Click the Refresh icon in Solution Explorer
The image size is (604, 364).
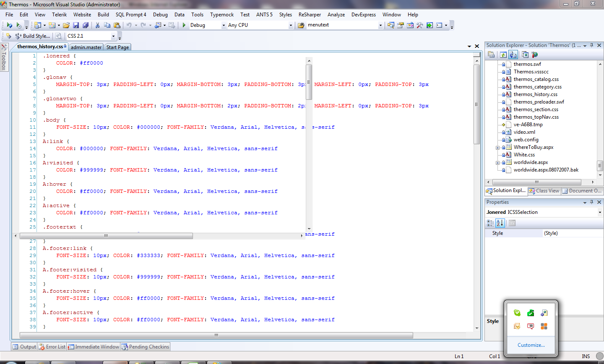point(503,55)
